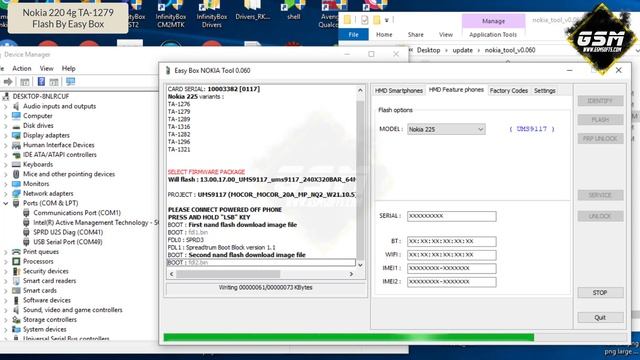Open the Share tab in Explorer ribbon
640x360 pixels.
click(x=416, y=35)
